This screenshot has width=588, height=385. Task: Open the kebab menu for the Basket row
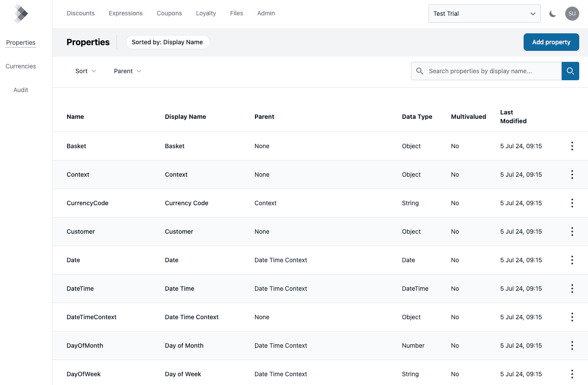coord(572,146)
